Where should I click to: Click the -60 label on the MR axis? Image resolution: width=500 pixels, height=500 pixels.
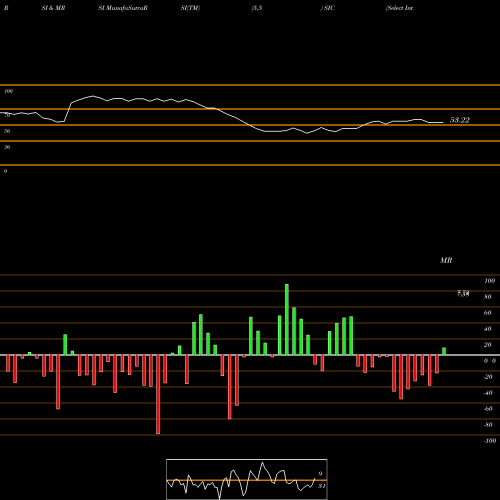pyautogui.click(x=487, y=409)
